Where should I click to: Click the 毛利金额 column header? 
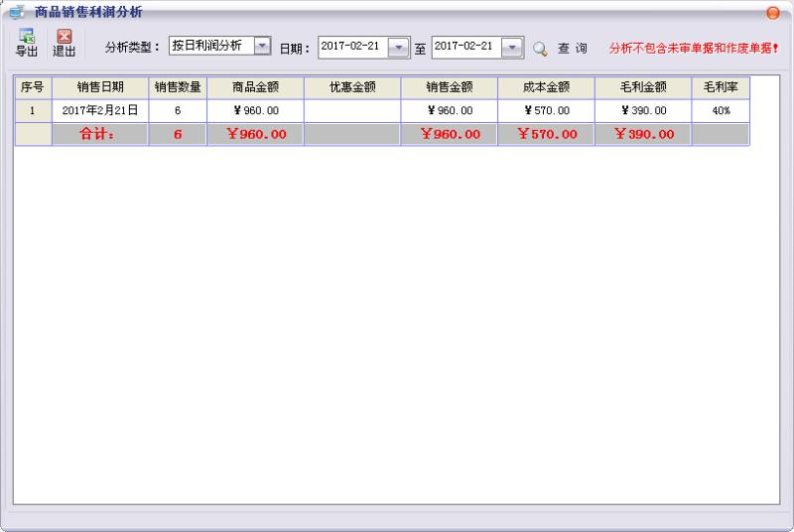(x=643, y=87)
